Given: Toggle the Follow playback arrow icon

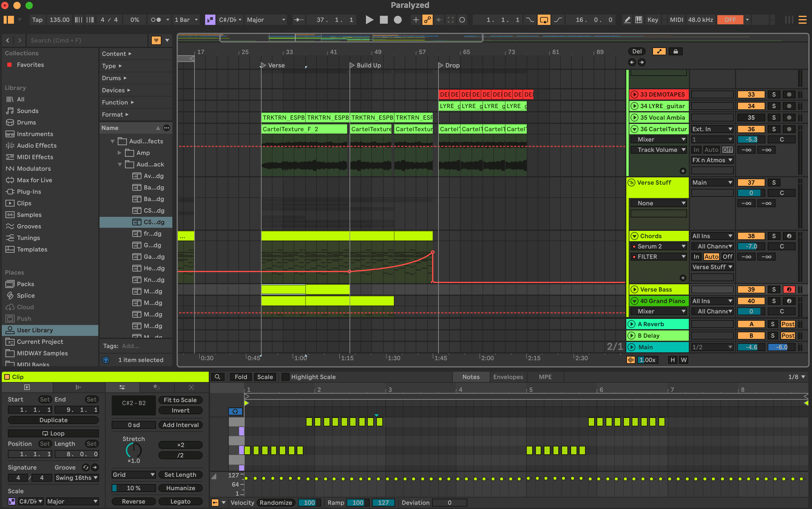Looking at the screenshot, I should pyautogui.click(x=299, y=19).
